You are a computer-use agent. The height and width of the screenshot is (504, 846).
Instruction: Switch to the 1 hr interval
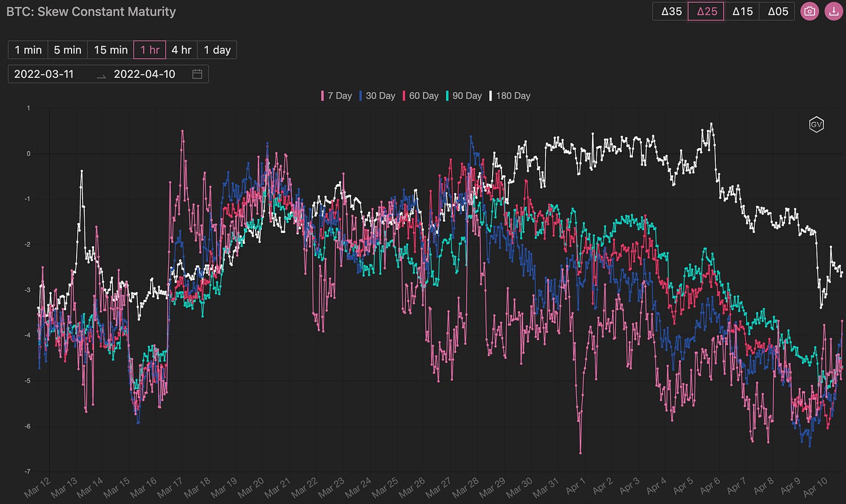[150, 50]
